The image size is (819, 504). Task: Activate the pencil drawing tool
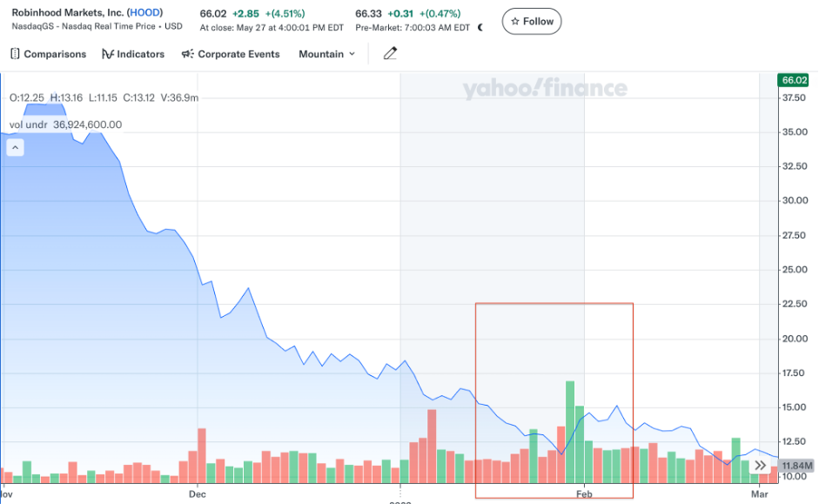(390, 54)
